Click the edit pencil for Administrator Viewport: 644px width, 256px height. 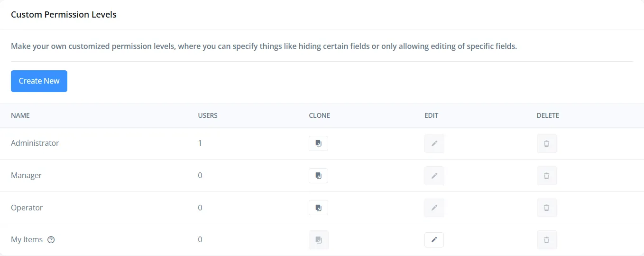coord(434,143)
